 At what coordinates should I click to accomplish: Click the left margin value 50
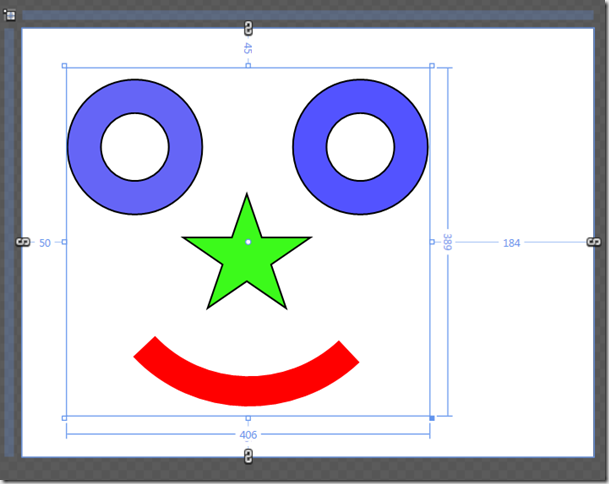tap(45, 243)
